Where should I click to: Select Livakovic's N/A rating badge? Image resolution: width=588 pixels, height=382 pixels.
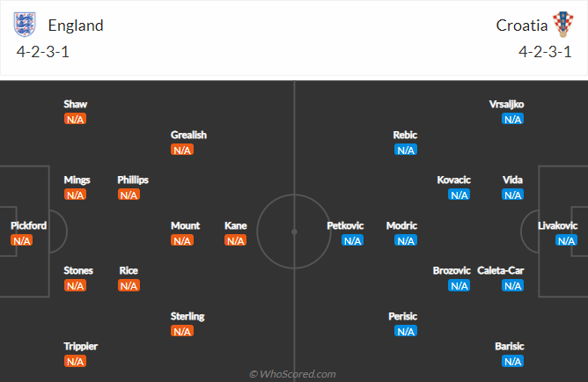(x=566, y=240)
